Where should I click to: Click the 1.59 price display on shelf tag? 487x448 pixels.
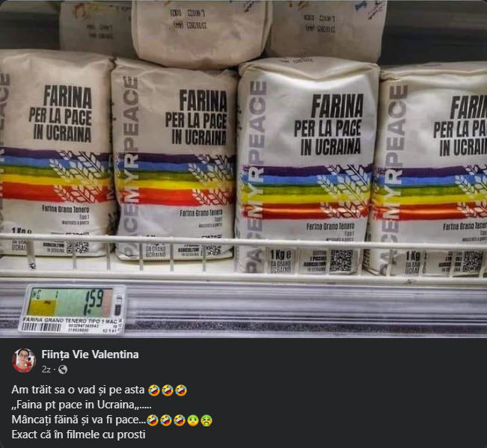94,301
